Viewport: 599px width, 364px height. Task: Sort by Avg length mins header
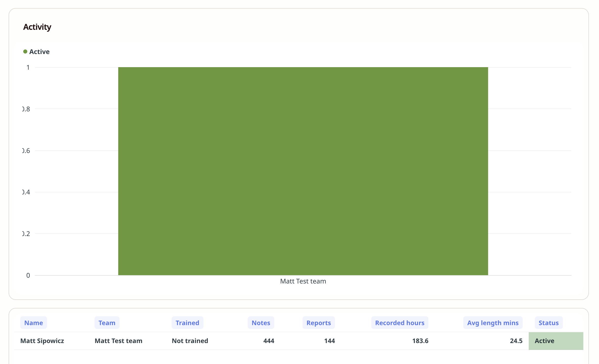[x=493, y=323]
